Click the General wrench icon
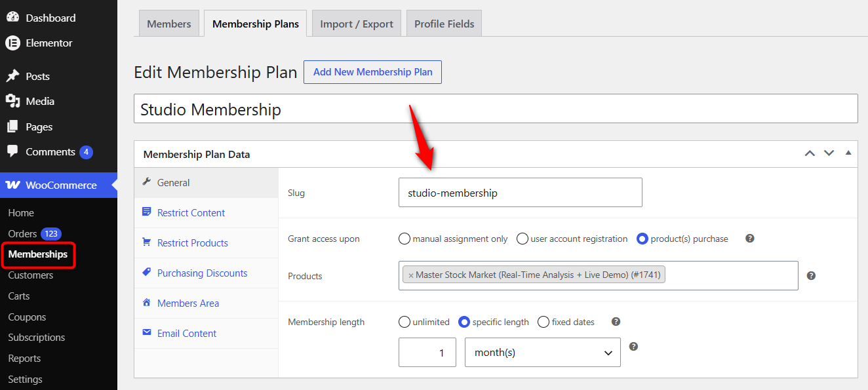 coord(146,182)
